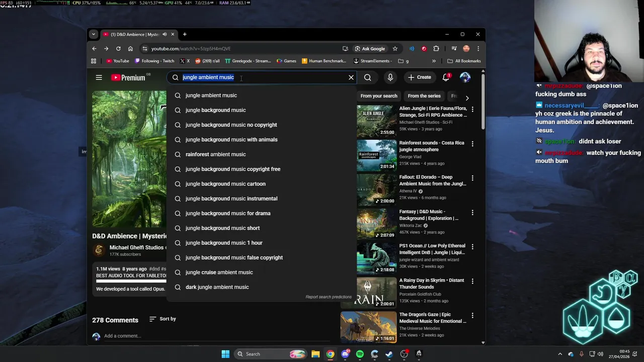Click the Ask Google button

point(370,49)
